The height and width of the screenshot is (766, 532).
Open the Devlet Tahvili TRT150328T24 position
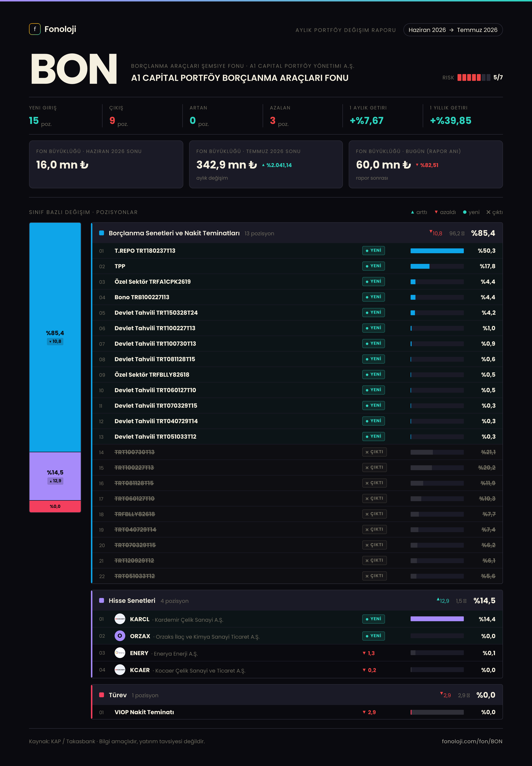(x=297, y=313)
